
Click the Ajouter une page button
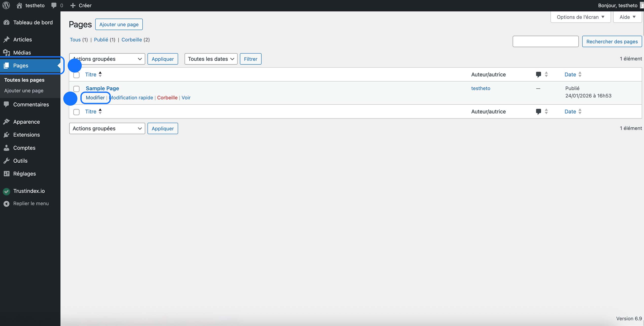coord(119,24)
